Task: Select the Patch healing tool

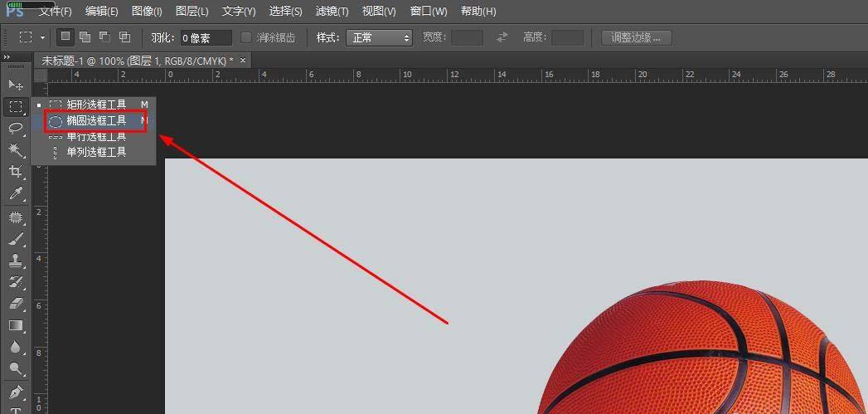Action: (16, 217)
